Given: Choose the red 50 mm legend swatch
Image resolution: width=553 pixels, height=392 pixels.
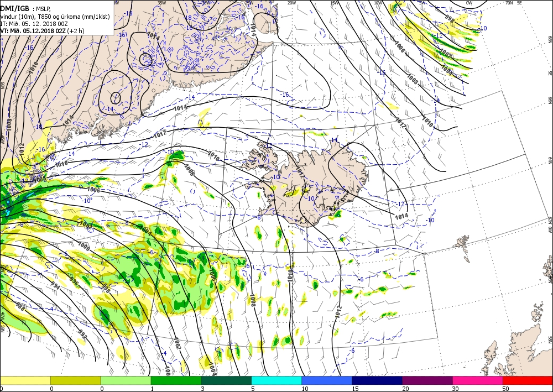Looking at the screenshot, I should (x=528, y=380).
